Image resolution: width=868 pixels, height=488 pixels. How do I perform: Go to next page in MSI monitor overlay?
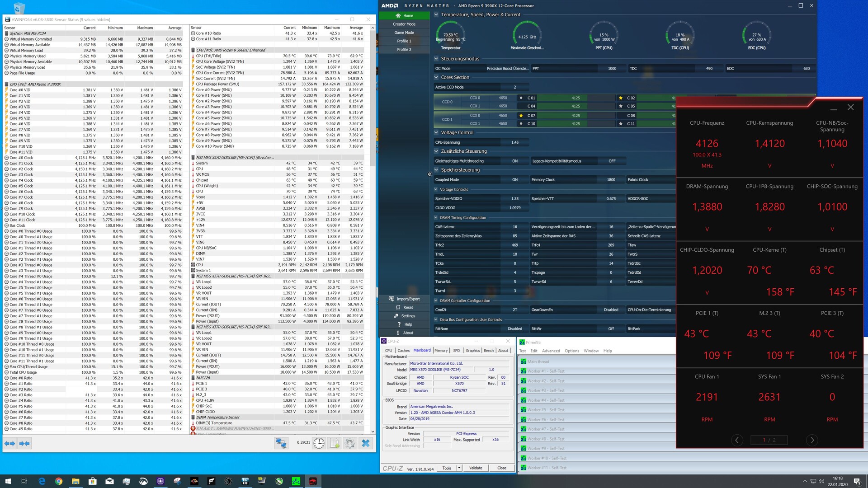(812, 440)
